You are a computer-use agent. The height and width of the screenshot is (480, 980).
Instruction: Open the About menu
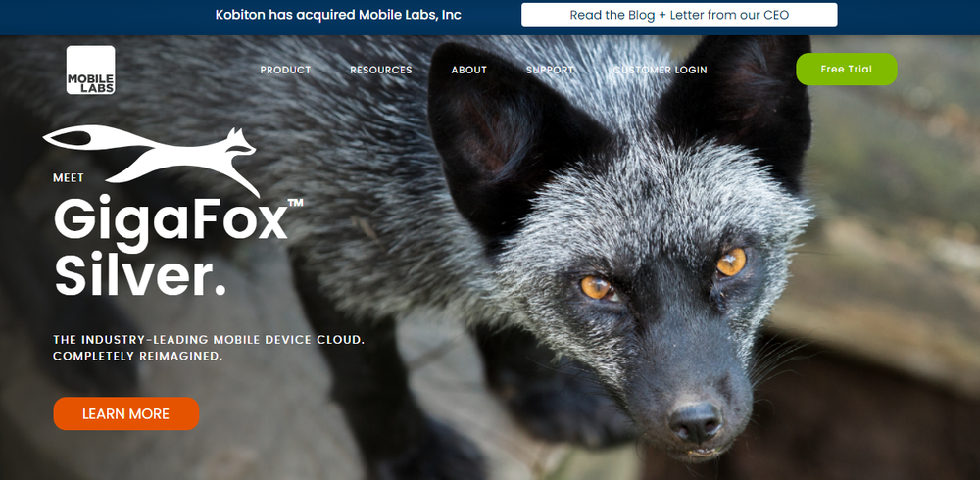point(468,70)
